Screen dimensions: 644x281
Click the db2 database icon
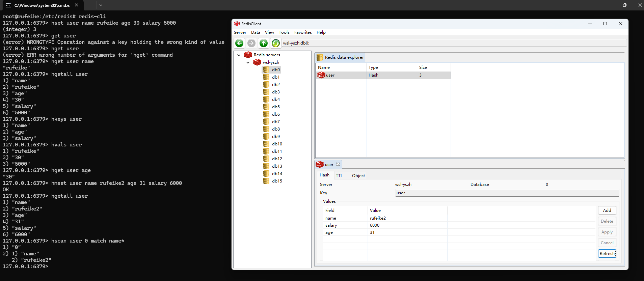pos(266,84)
